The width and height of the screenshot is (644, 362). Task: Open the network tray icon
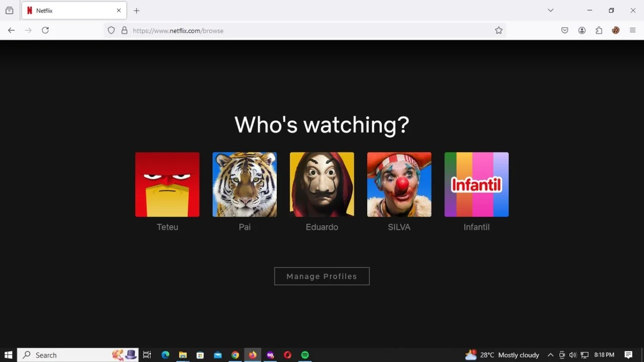click(x=585, y=355)
